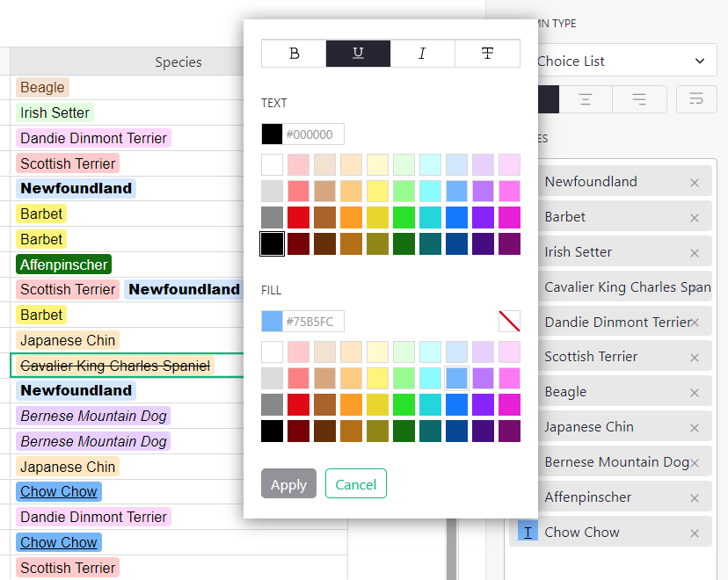The height and width of the screenshot is (580, 728).
Task: Click the fill hex code input field
Action: click(314, 322)
